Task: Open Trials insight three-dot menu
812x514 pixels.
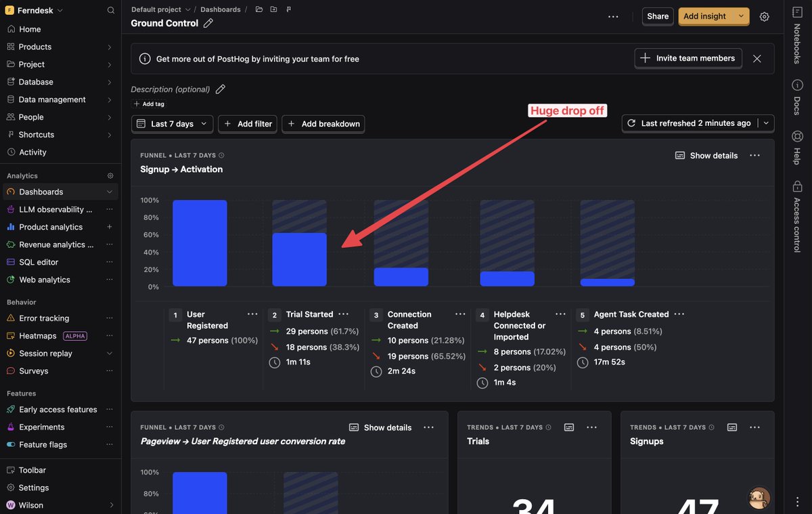Action: click(591, 427)
